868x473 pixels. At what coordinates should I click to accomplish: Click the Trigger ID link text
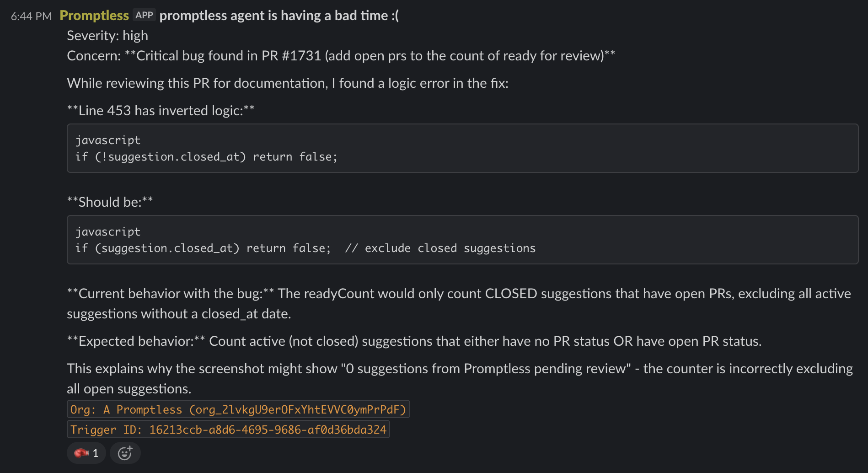click(x=228, y=430)
